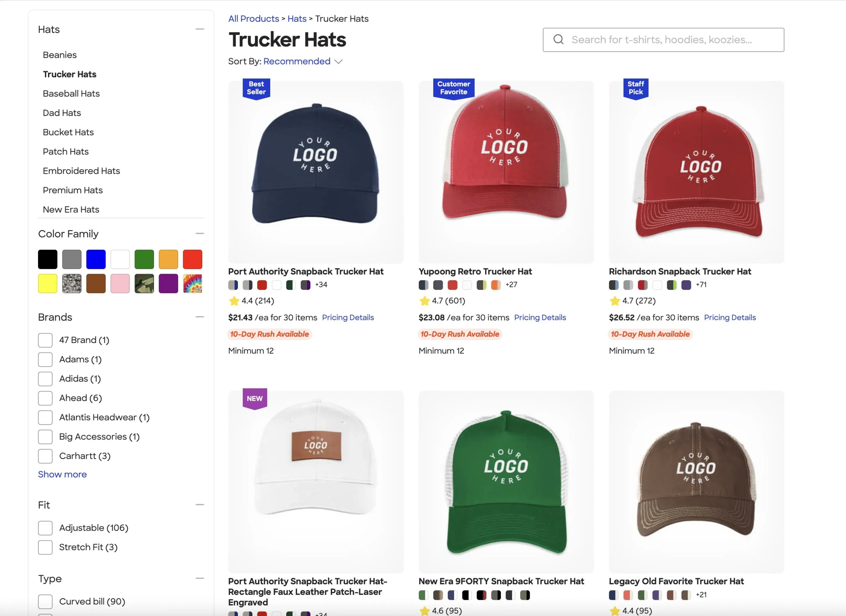Screen dimensions: 846x616
Task: Pick the blue color family swatch
Action: 96,259
